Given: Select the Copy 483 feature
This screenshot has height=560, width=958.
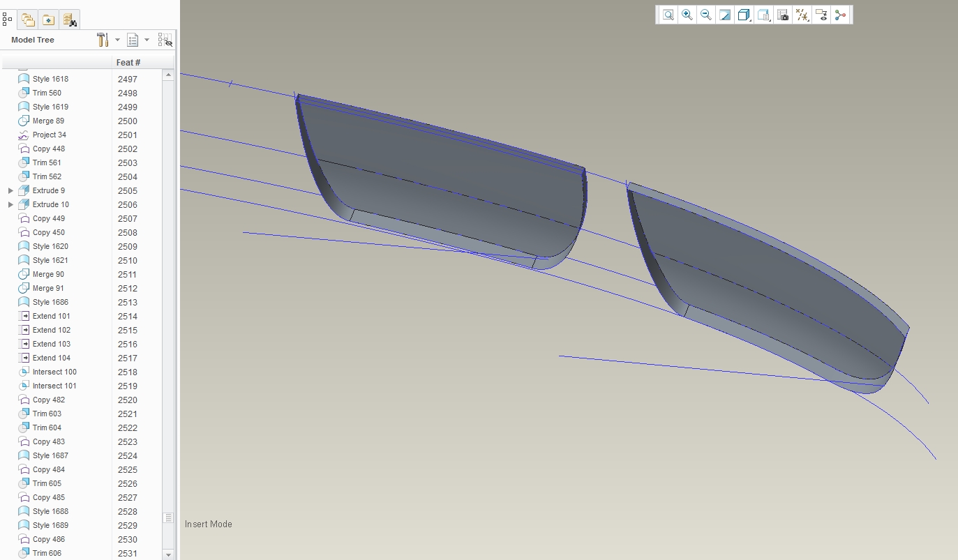Looking at the screenshot, I should 49,441.
